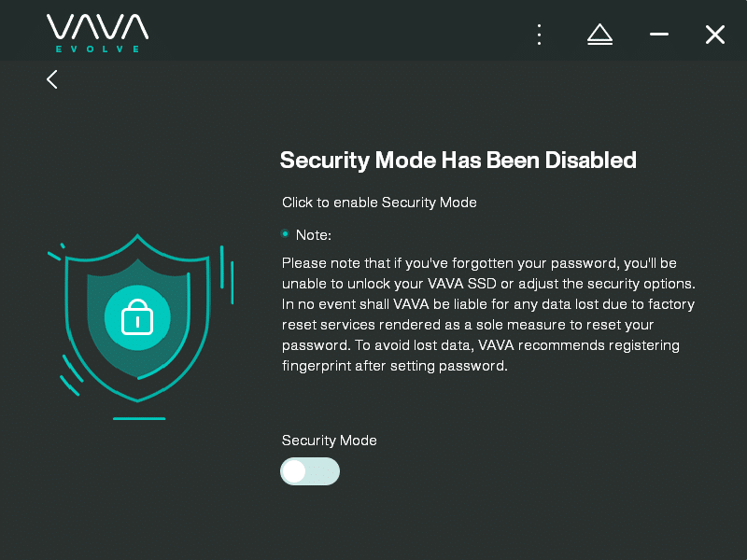Select the 'Security Mode' label above the switch

[330, 441]
